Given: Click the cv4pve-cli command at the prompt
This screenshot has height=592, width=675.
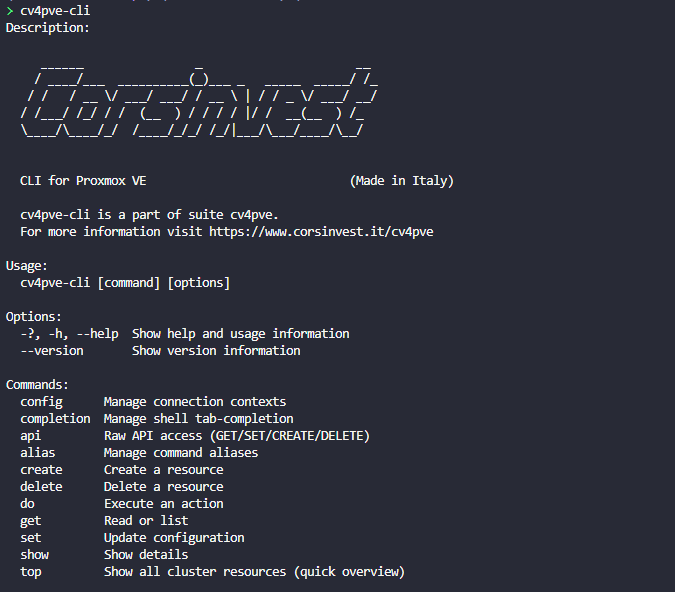Looking at the screenshot, I should click(55, 10).
